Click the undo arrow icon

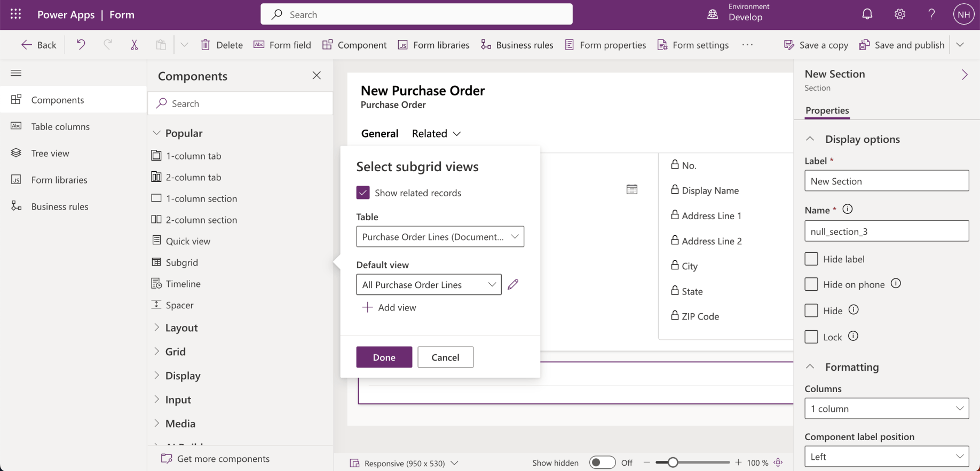(81, 45)
